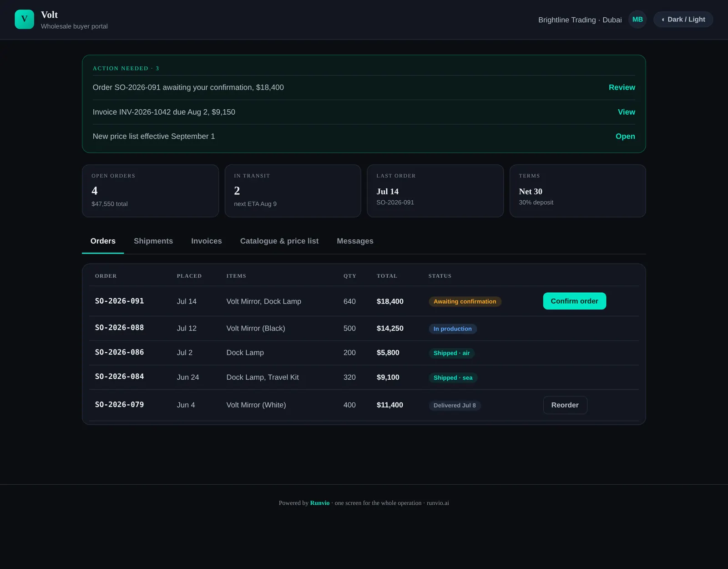The image size is (728, 569).
Task: Click the In production status badge
Action: tap(452, 329)
